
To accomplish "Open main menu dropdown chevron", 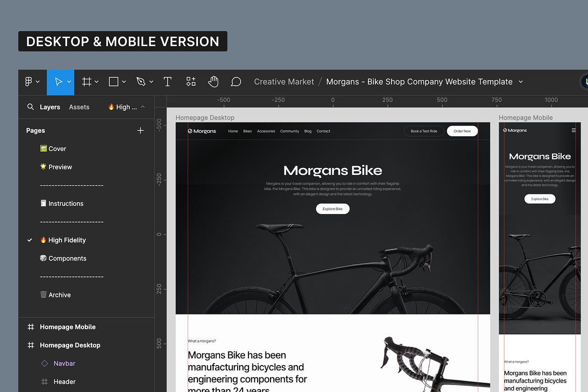I will coord(38,82).
